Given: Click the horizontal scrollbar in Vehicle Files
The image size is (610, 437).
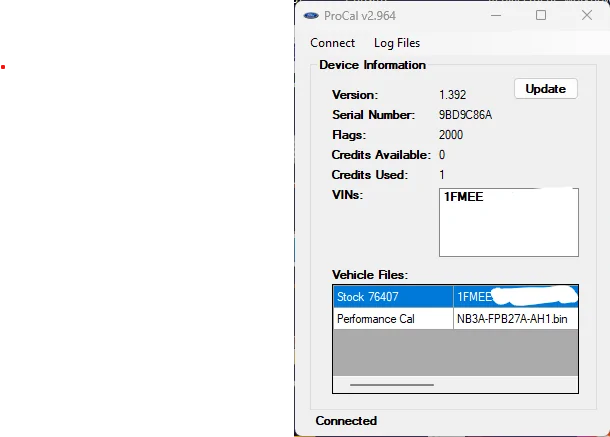Looking at the screenshot, I should [392, 385].
